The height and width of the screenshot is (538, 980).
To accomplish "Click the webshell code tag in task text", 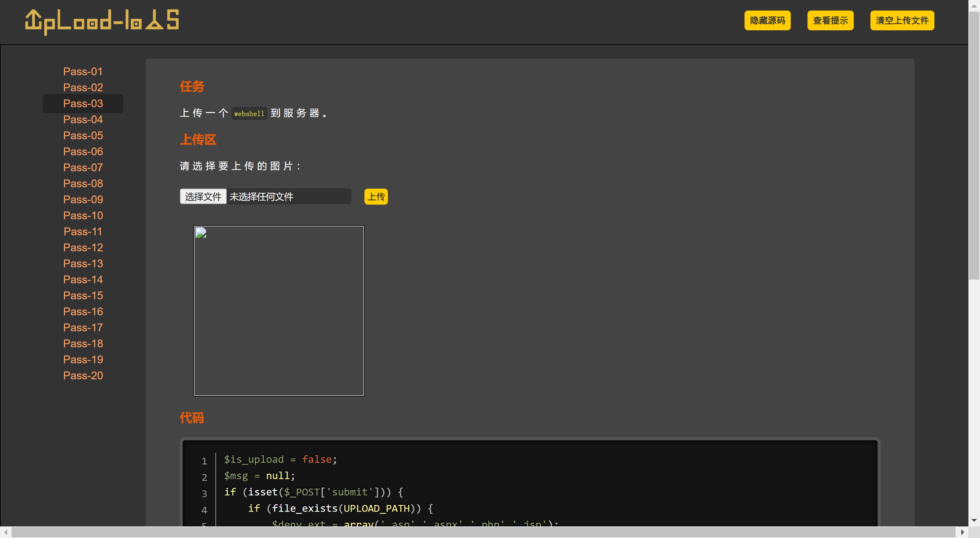I will [249, 113].
